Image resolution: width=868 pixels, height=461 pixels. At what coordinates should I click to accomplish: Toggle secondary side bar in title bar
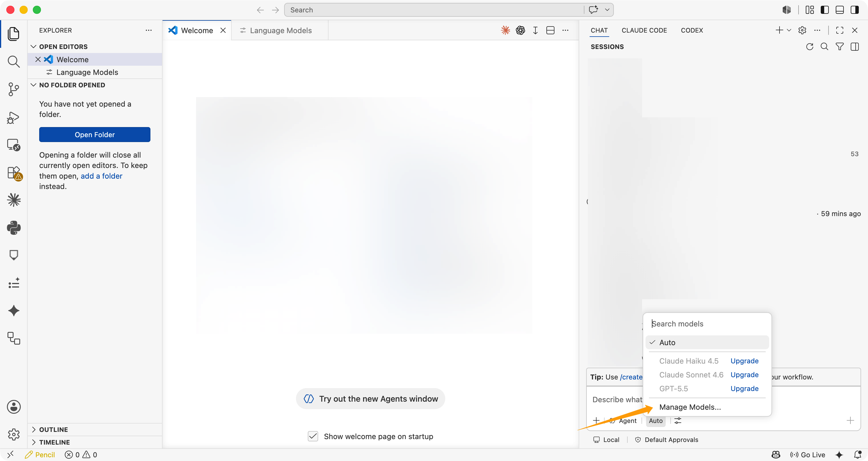tap(854, 10)
